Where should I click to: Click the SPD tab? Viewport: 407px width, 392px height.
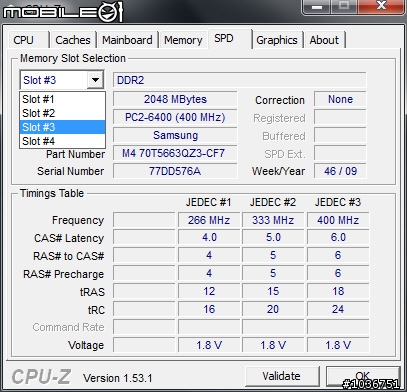coord(229,39)
